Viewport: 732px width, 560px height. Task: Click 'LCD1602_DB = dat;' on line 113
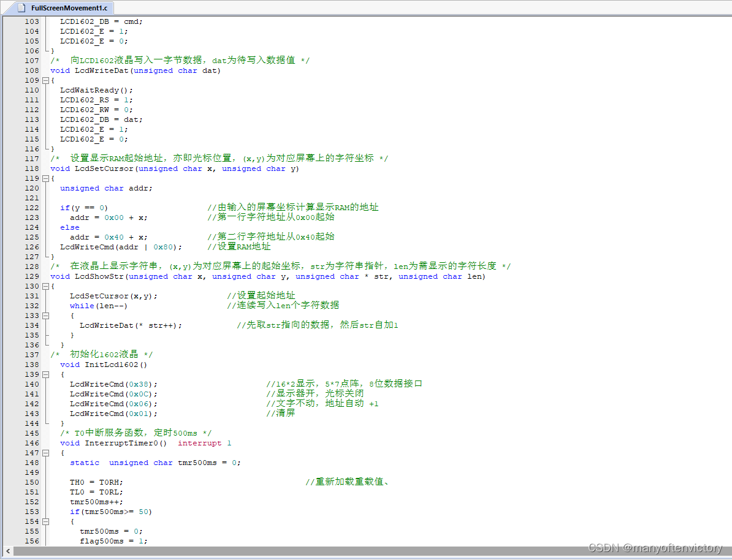pyautogui.click(x=102, y=119)
